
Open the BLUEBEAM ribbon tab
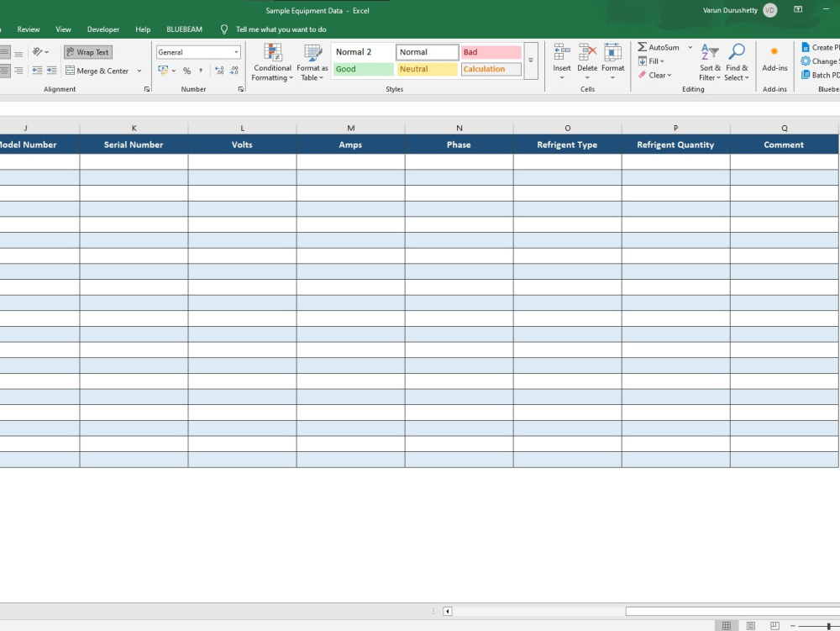coord(184,29)
